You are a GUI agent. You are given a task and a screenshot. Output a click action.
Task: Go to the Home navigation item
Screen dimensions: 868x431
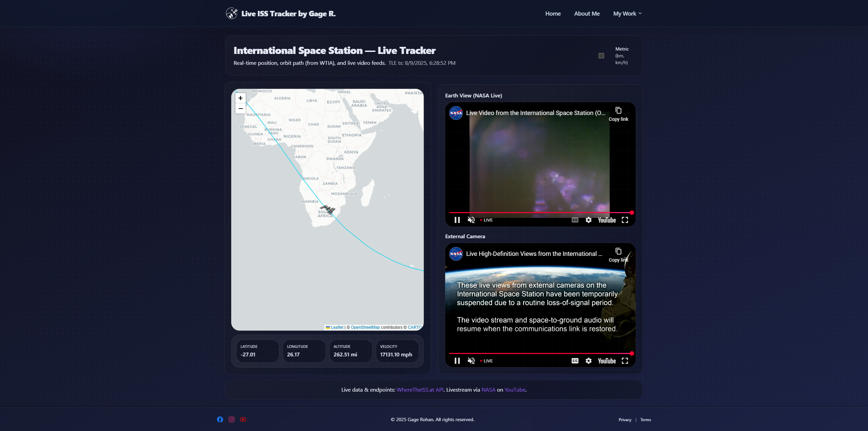tap(553, 14)
